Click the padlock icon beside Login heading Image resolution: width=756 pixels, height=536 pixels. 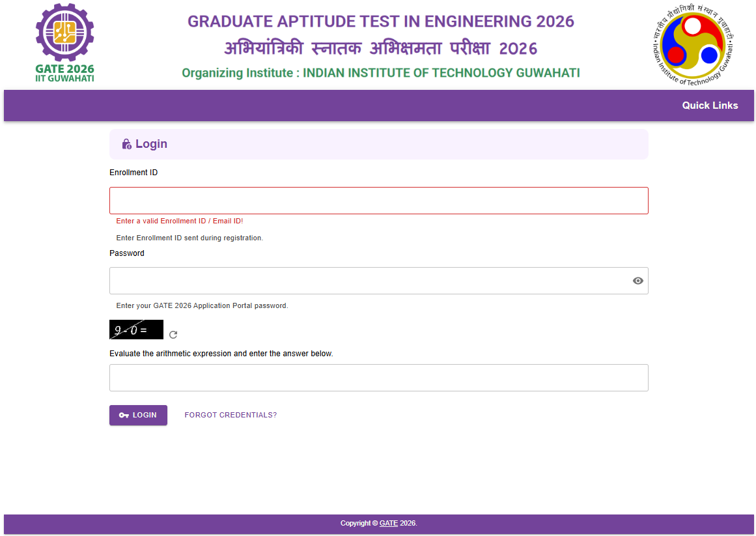click(126, 144)
